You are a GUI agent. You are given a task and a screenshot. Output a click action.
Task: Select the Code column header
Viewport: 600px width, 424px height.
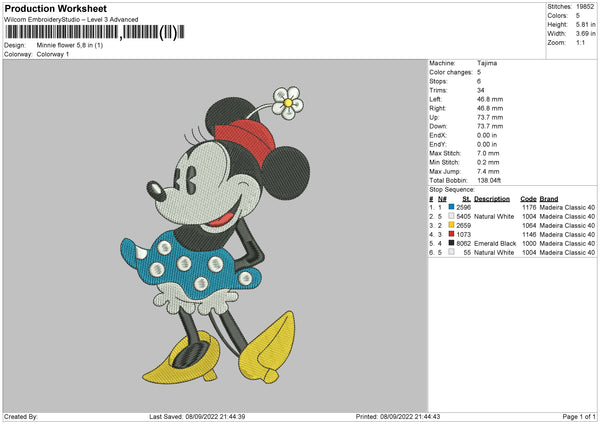click(x=528, y=198)
